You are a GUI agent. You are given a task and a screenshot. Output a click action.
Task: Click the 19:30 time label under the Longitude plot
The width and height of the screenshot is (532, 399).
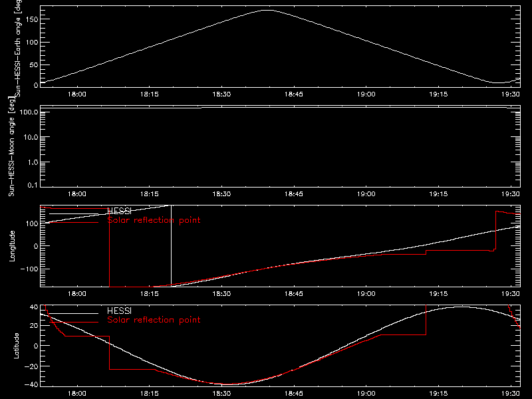511,294
